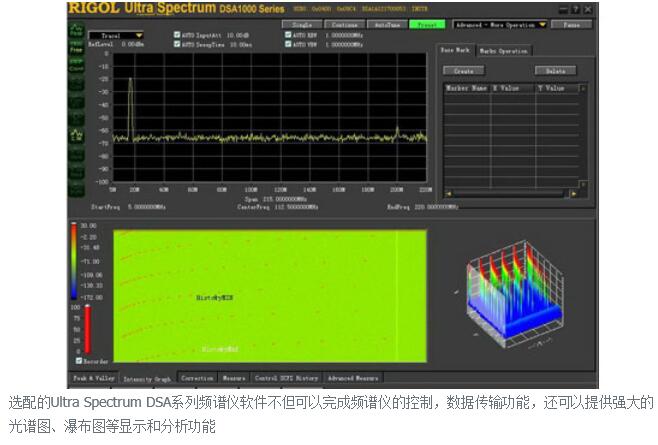Image resolution: width=658 pixels, height=445 pixels.
Task: Disable AUTO InputAtt checkbox
Action: click(x=178, y=35)
